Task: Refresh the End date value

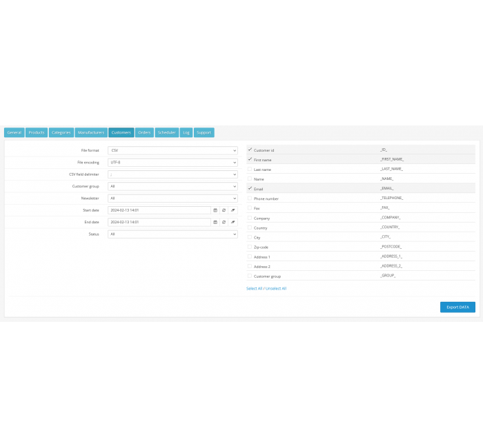Action: click(x=224, y=222)
